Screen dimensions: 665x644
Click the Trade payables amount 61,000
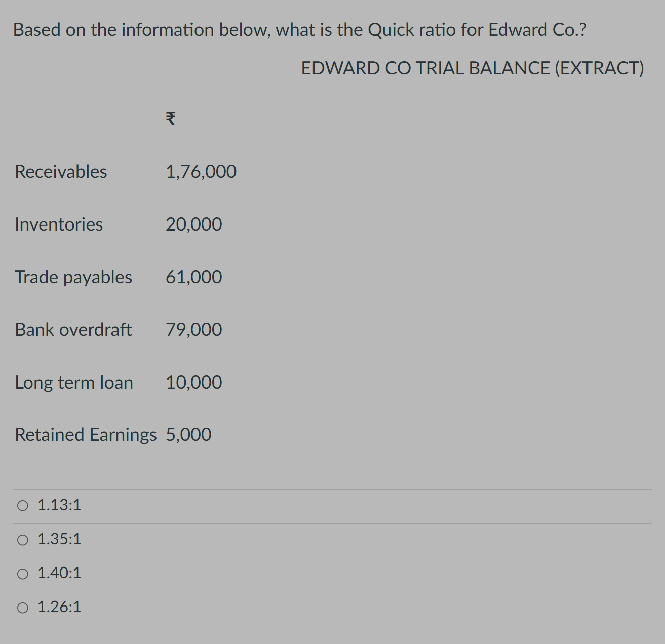[x=193, y=277]
